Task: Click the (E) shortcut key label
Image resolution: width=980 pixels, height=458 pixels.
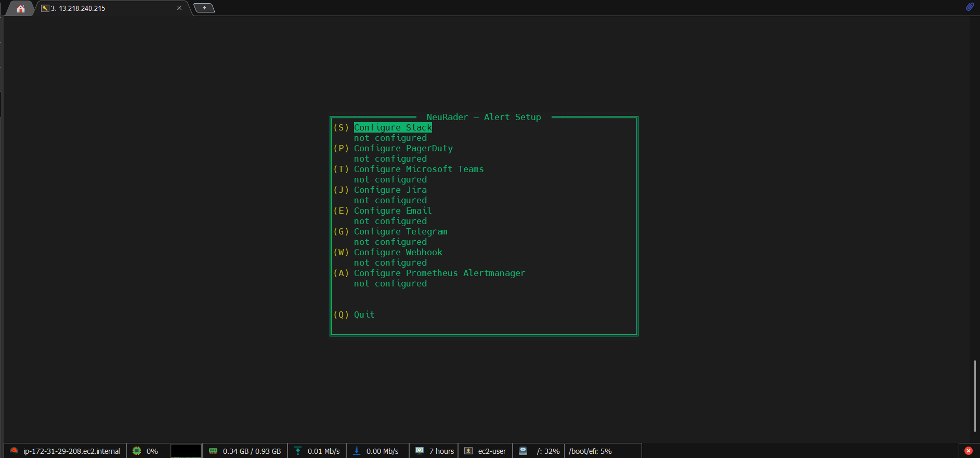Action: pos(341,211)
